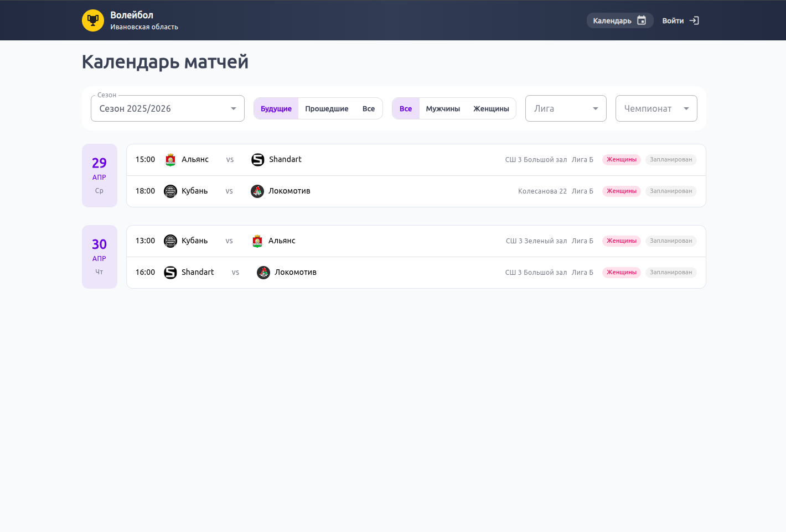Click the Локомотив logo in the 18:00 match

tap(257, 191)
